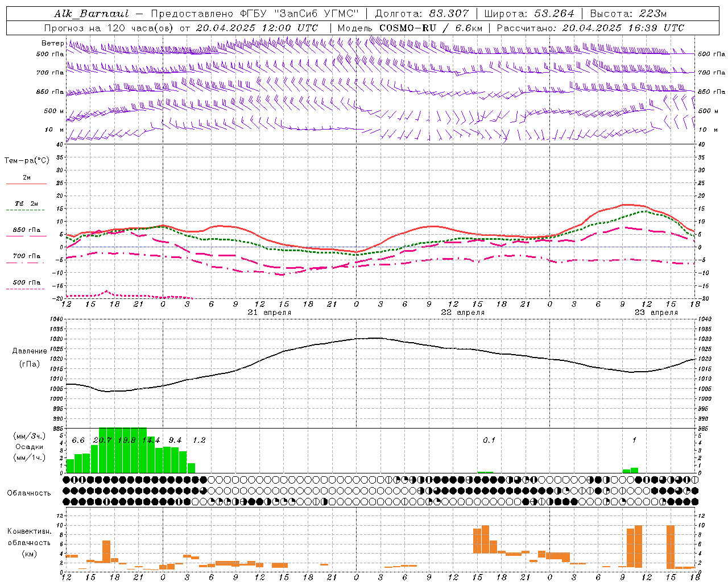Click the 9.4 precipitation total
Viewport: 728px width, 582px height.
tap(175, 440)
